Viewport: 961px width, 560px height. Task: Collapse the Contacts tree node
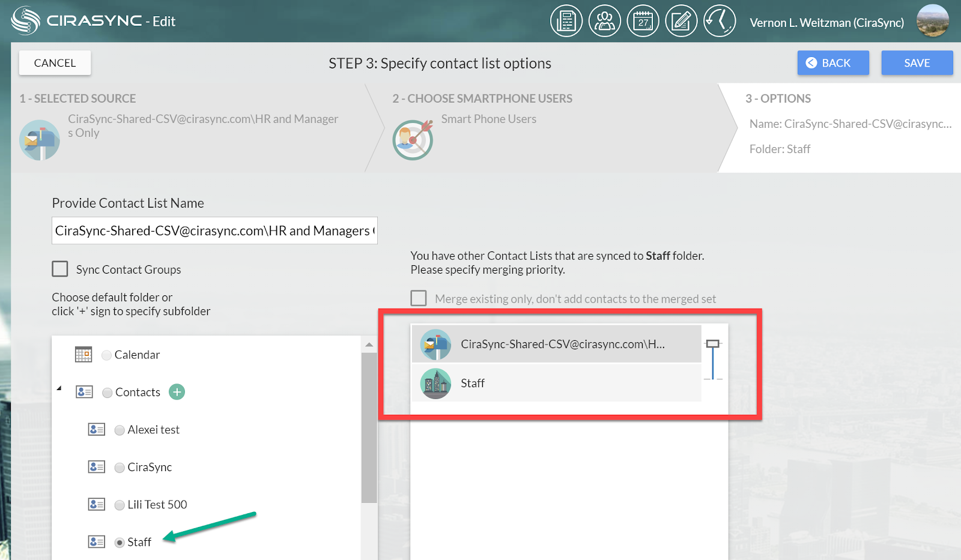point(59,388)
